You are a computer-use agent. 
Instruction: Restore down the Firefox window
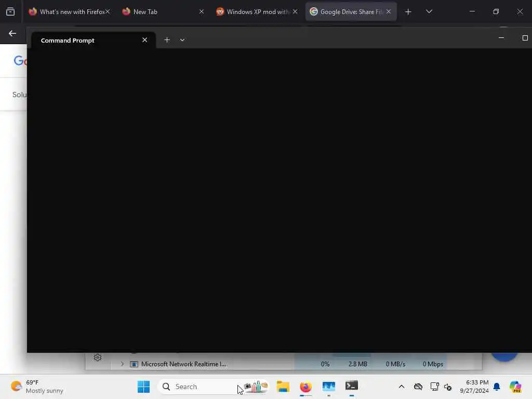point(496,12)
